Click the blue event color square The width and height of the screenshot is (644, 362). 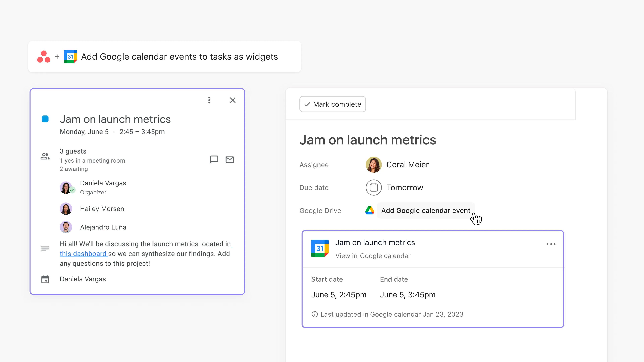[x=45, y=119]
